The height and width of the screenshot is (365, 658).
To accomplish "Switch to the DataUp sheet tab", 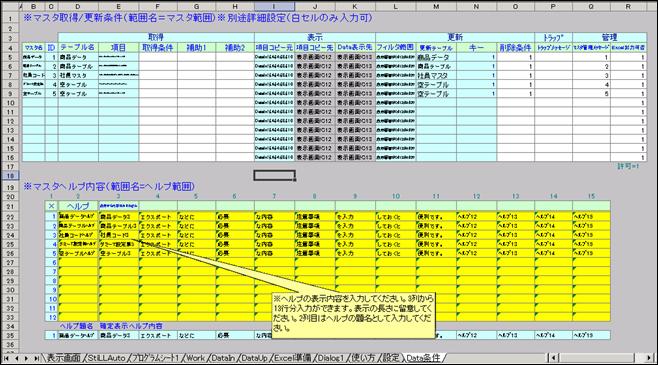I will click(254, 358).
